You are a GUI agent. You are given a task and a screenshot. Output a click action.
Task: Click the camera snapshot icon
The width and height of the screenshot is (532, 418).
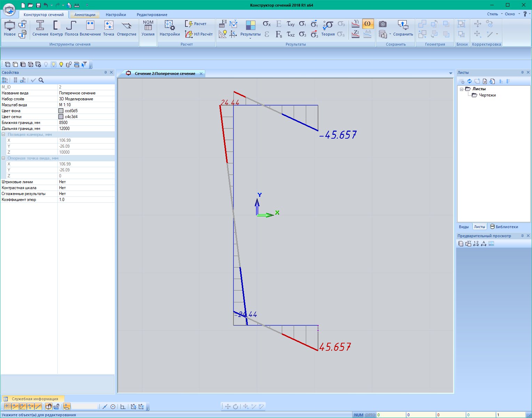pyautogui.click(x=383, y=24)
